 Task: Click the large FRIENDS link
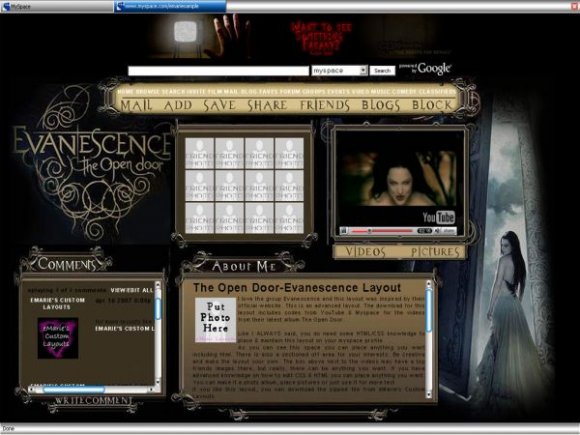[325, 105]
